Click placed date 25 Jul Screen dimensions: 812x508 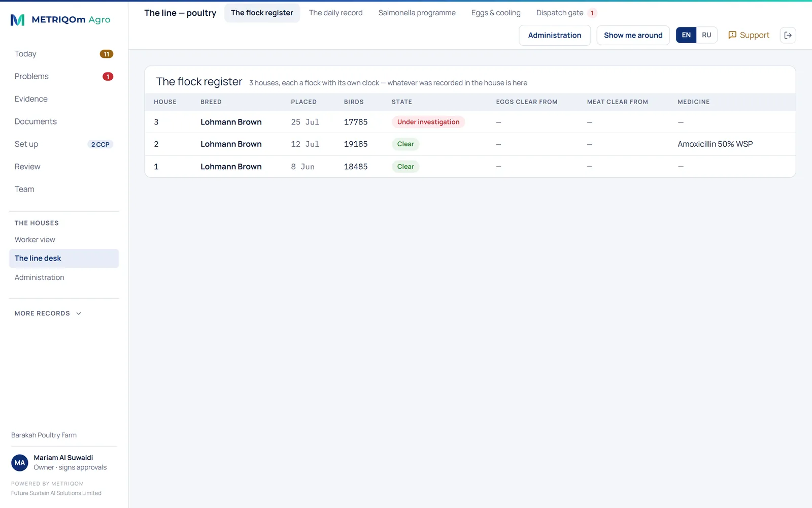click(x=305, y=122)
